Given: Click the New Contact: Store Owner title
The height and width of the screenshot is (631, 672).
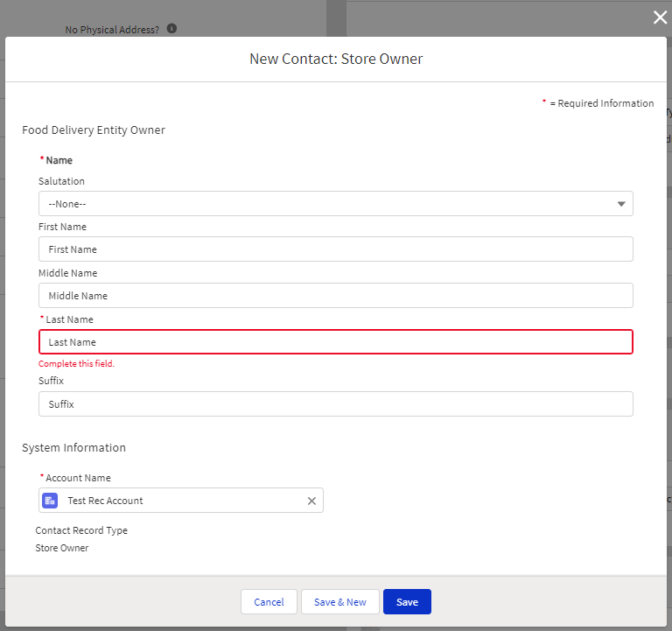Looking at the screenshot, I should pyautogui.click(x=336, y=60).
